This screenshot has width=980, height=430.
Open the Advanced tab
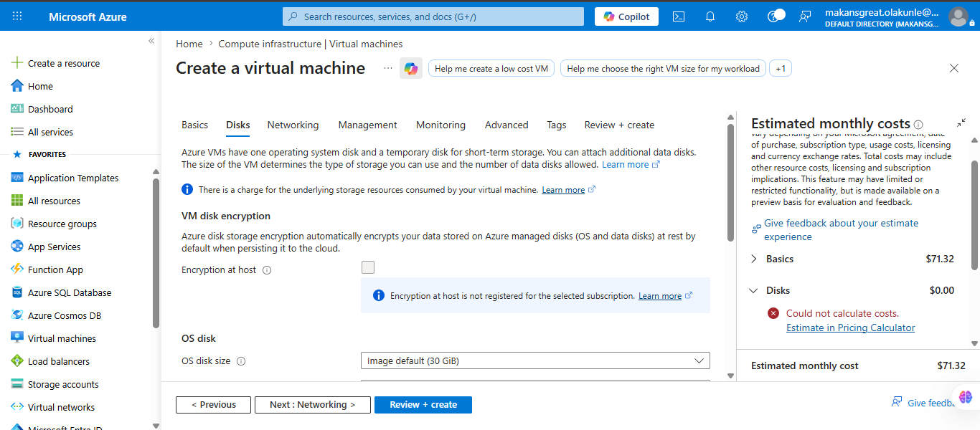coord(507,125)
